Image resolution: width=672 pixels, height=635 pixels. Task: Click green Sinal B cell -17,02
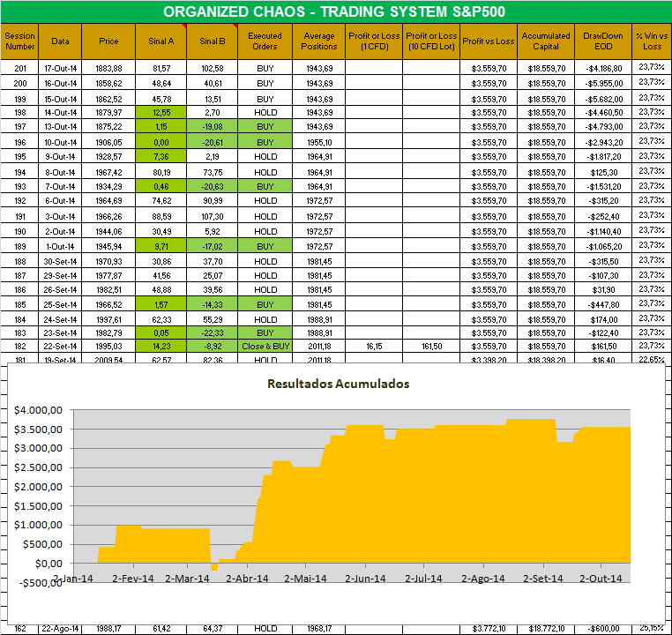tap(213, 246)
